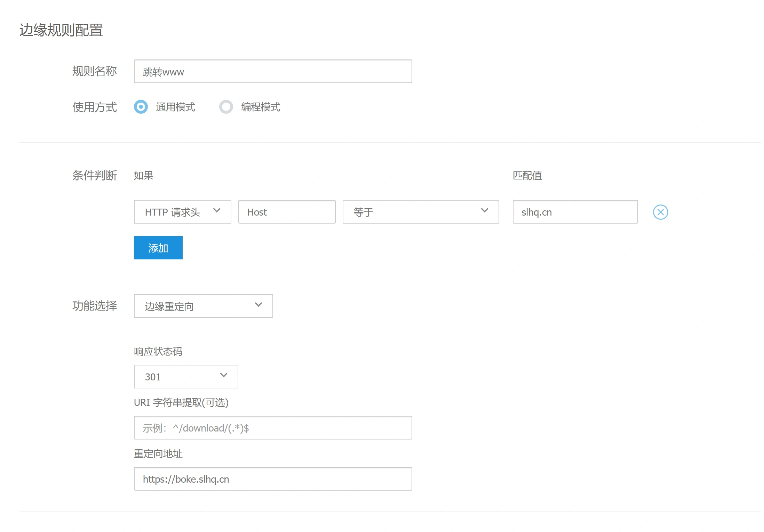
Task: Select the 通用模式 radio button
Action: (141, 107)
